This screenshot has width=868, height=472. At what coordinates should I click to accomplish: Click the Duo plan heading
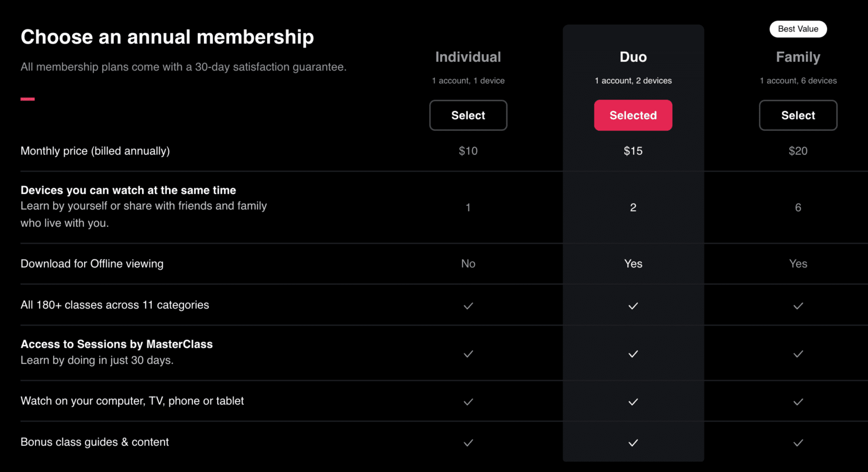(x=633, y=57)
